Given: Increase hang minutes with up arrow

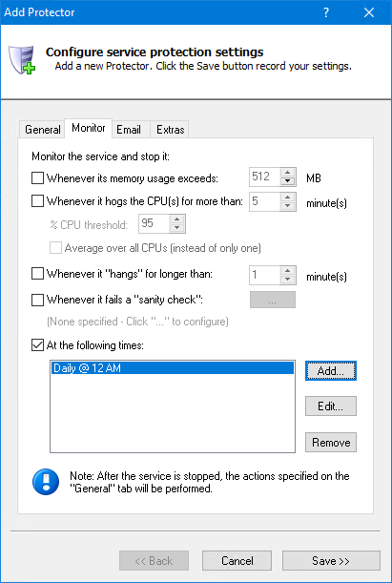Looking at the screenshot, I should [288, 271].
